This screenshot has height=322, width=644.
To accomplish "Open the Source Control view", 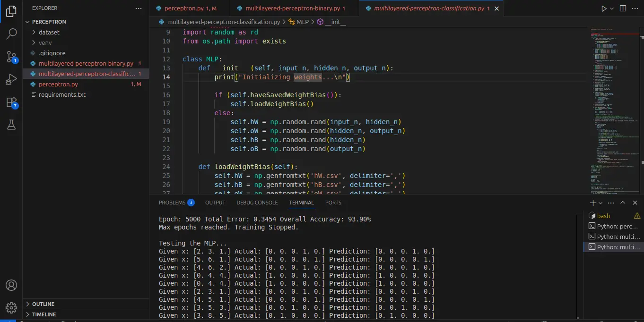I will [11, 57].
